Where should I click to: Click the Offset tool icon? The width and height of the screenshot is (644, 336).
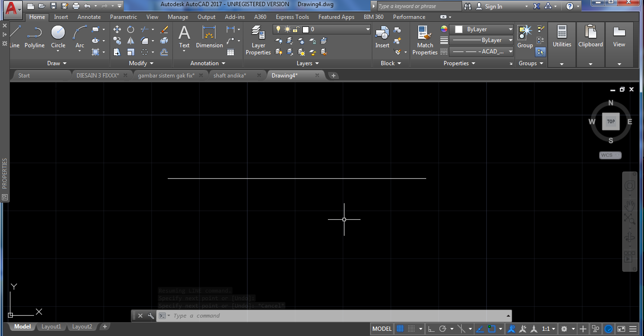164,52
